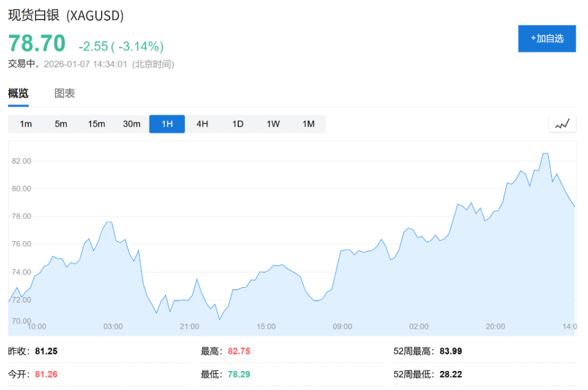The height and width of the screenshot is (390, 588).
Task: Change the chart to 1D view
Action: coord(238,124)
